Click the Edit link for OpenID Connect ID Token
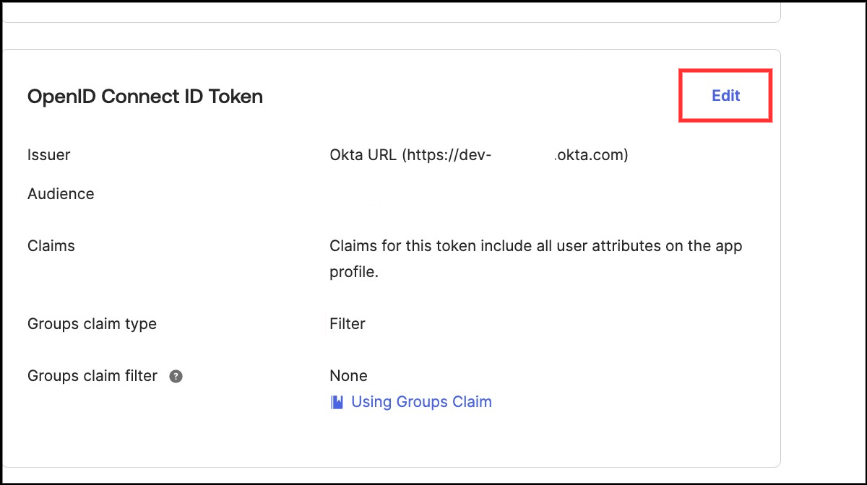867x485 pixels. (x=725, y=96)
